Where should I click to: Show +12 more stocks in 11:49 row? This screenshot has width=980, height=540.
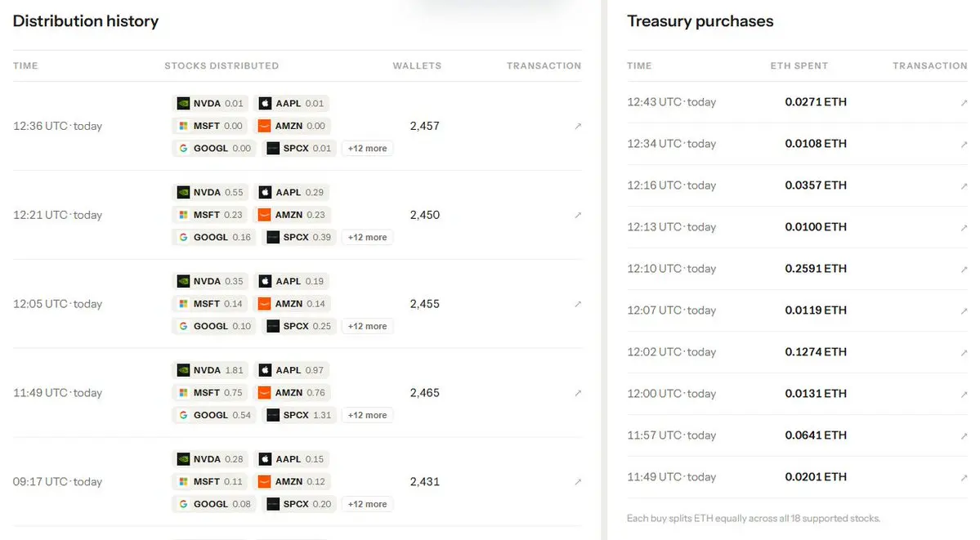pos(368,415)
